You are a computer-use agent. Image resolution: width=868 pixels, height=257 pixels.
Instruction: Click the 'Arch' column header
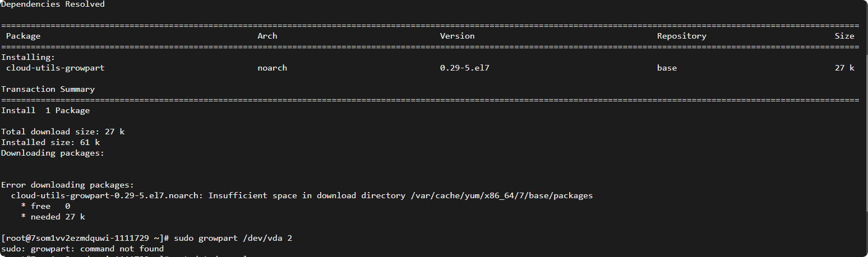[267, 36]
